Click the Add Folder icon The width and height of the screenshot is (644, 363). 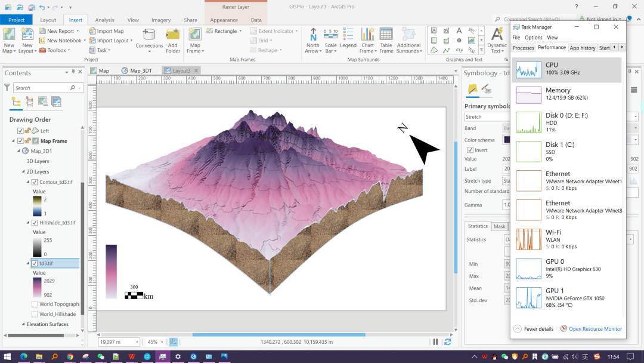[173, 35]
